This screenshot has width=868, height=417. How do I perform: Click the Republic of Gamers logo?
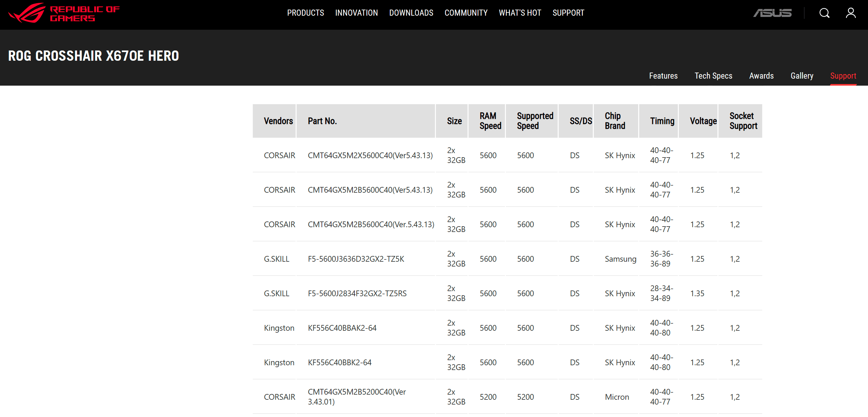(64, 13)
